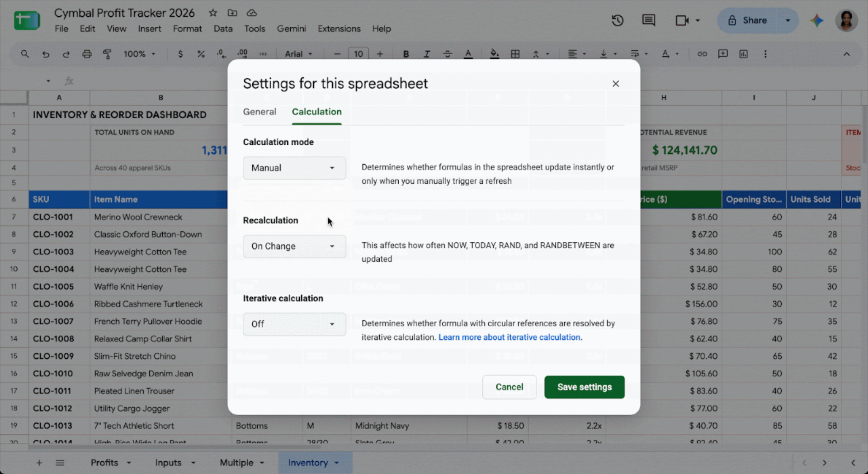Screen dimensions: 868x474
Task: Click the add sheet plus button
Action: tap(39, 463)
